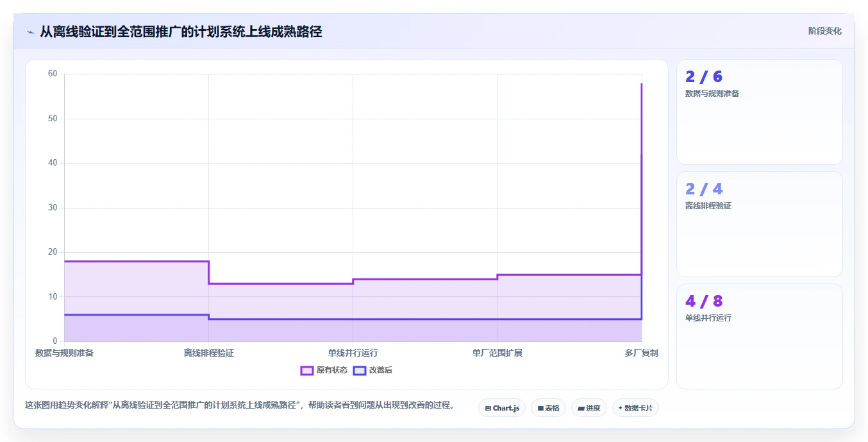Click the y-axis value 60
The width and height of the screenshot is (868, 442).
(53, 74)
